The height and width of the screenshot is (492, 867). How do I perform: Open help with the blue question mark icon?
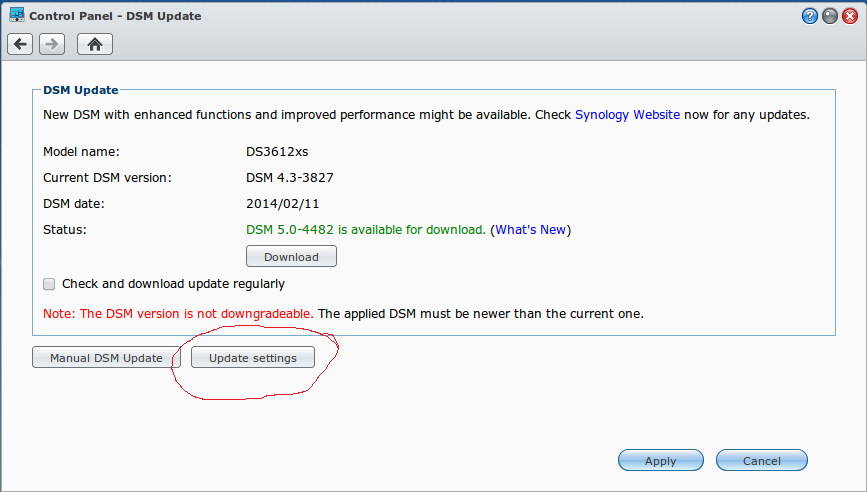click(x=810, y=16)
